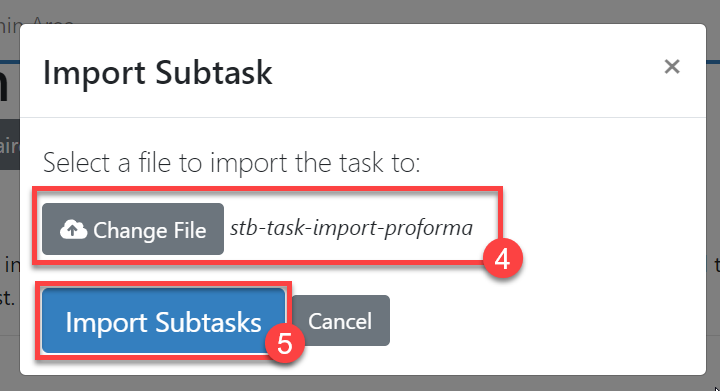Click the red step 4 badge
This screenshot has height=391, width=720.
tap(502, 259)
